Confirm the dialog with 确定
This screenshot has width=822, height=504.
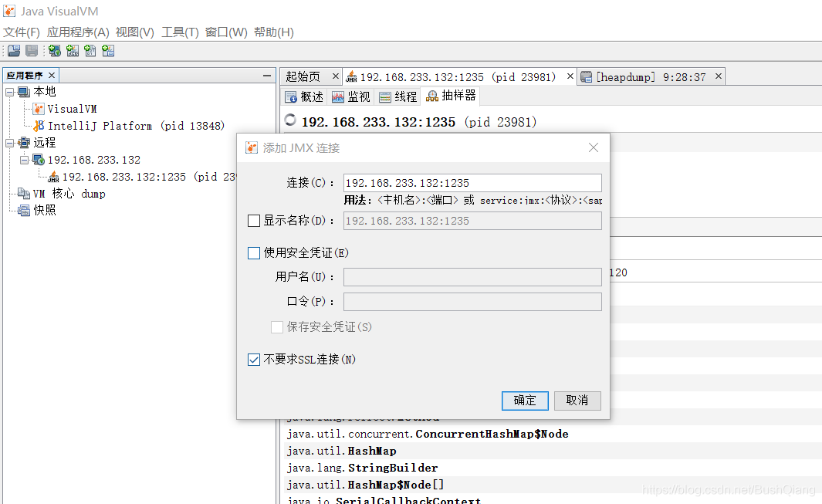coord(525,401)
